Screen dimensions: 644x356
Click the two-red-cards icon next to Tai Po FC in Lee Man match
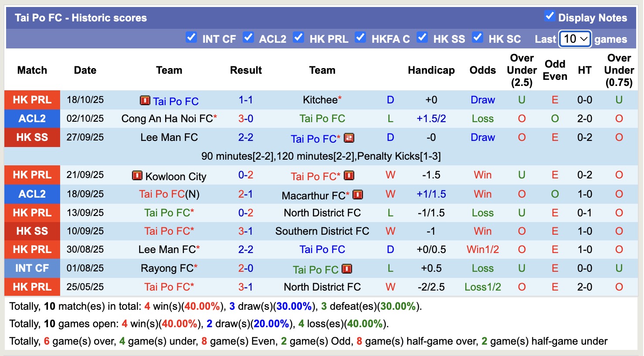point(348,138)
